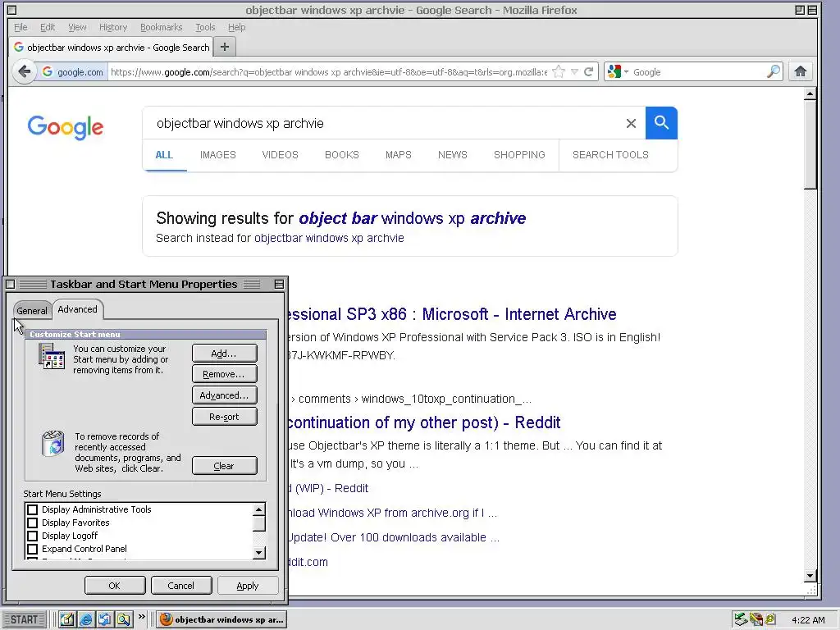Click the magnifier in Firefox search box
The image size is (840, 630).
click(x=773, y=71)
